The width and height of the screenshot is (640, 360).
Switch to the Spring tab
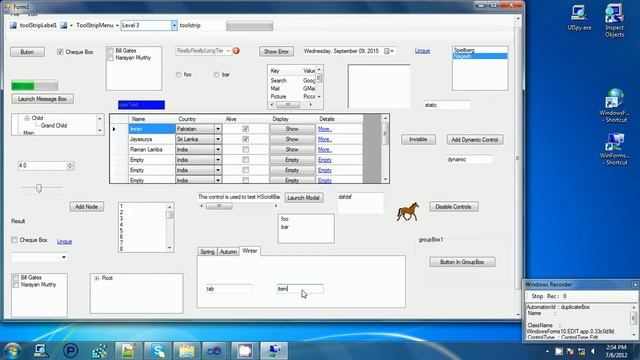[207, 251]
